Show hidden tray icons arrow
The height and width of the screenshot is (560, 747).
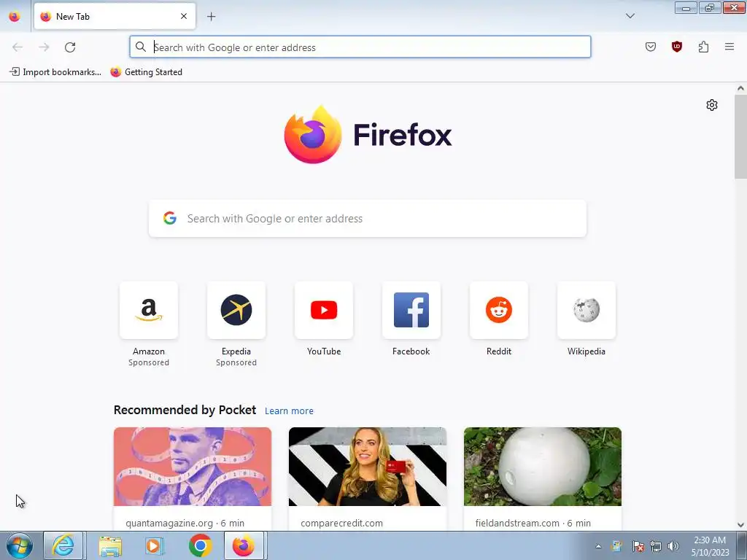pyautogui.click(x=598, y=546)
